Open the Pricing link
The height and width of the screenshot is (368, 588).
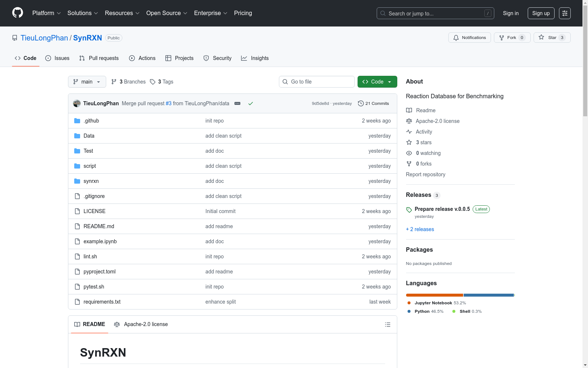point(243,13)
